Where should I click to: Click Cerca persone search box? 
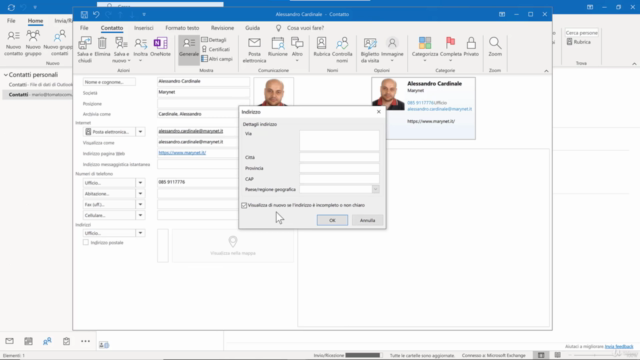click(x=582, y=33)
